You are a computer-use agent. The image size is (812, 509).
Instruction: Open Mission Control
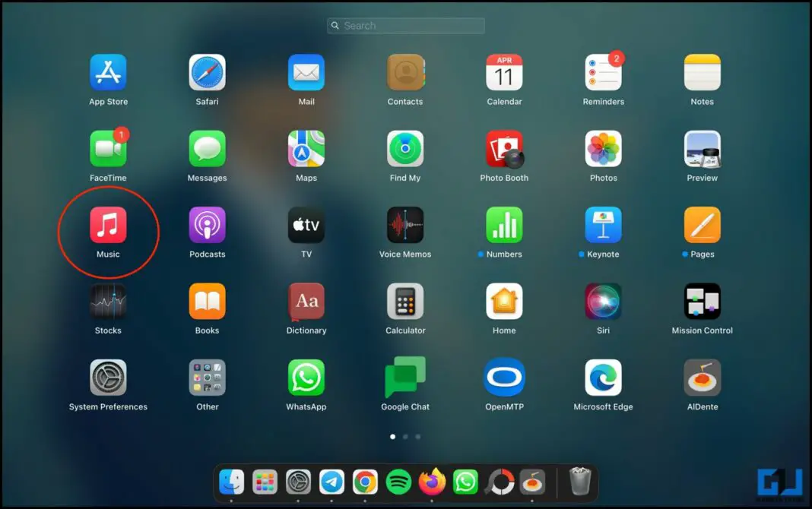pos(702,302)
